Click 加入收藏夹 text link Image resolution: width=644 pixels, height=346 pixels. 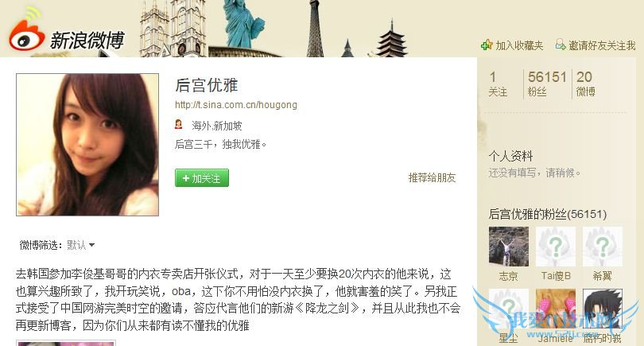[x=519, y=45]
